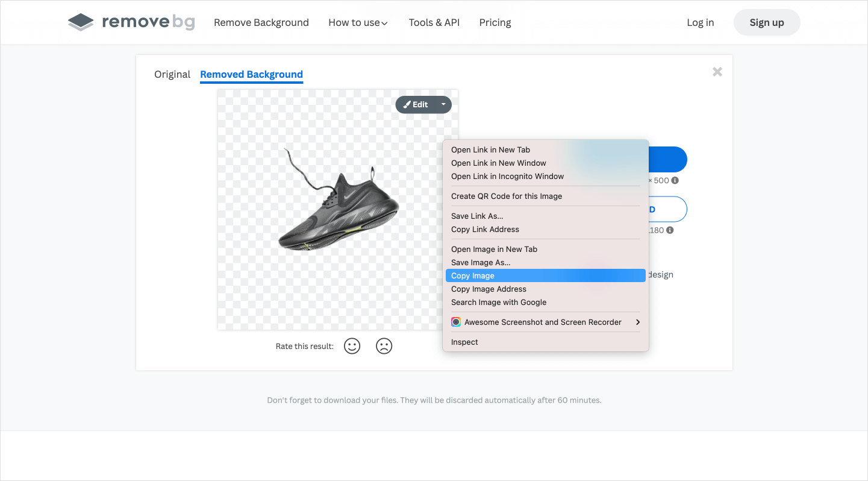
Task: Click the Edit brush button
Action: (416, 104)
